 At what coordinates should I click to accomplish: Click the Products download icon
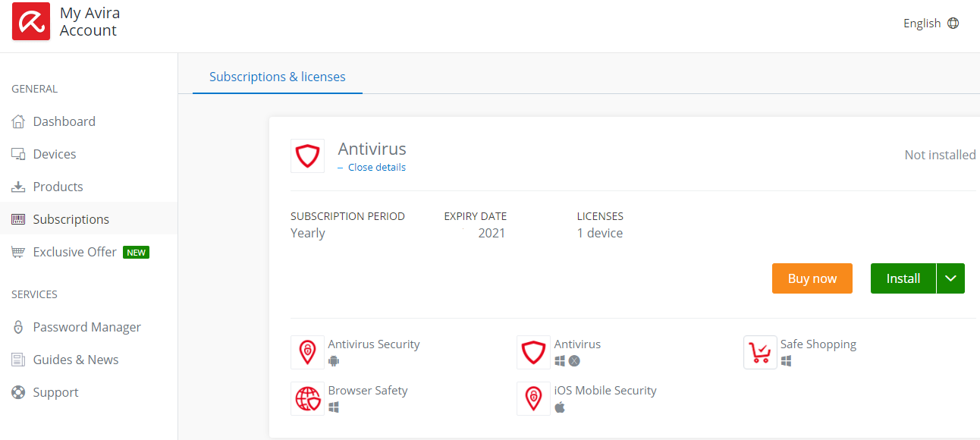click(x=18, y=187)
